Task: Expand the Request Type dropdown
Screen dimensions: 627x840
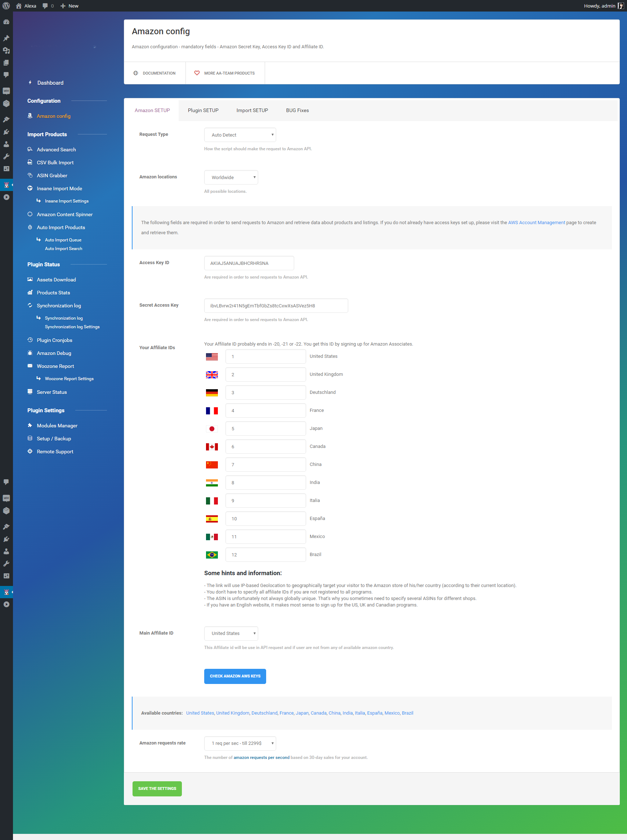Action: point(240,135)
